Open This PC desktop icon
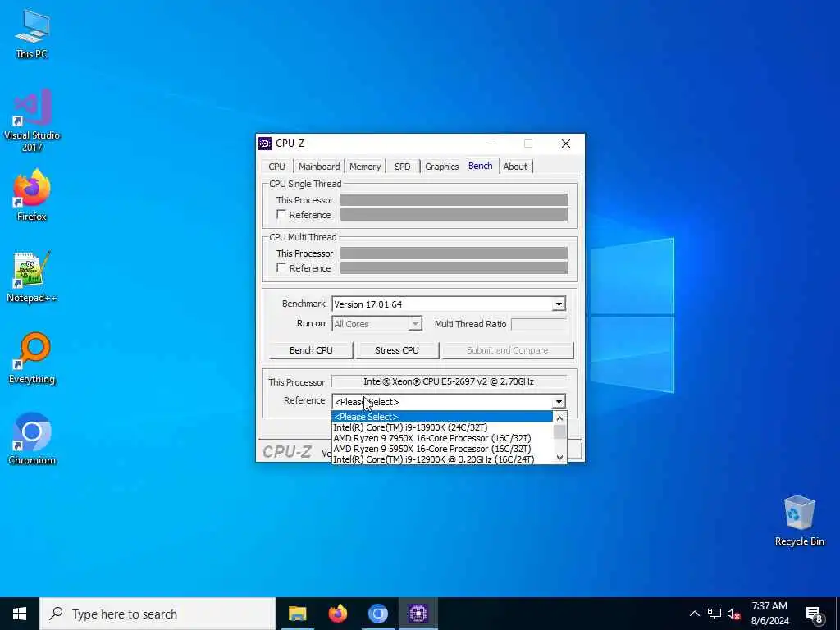This screenshot has width=840, height=630. coord(32,34)
